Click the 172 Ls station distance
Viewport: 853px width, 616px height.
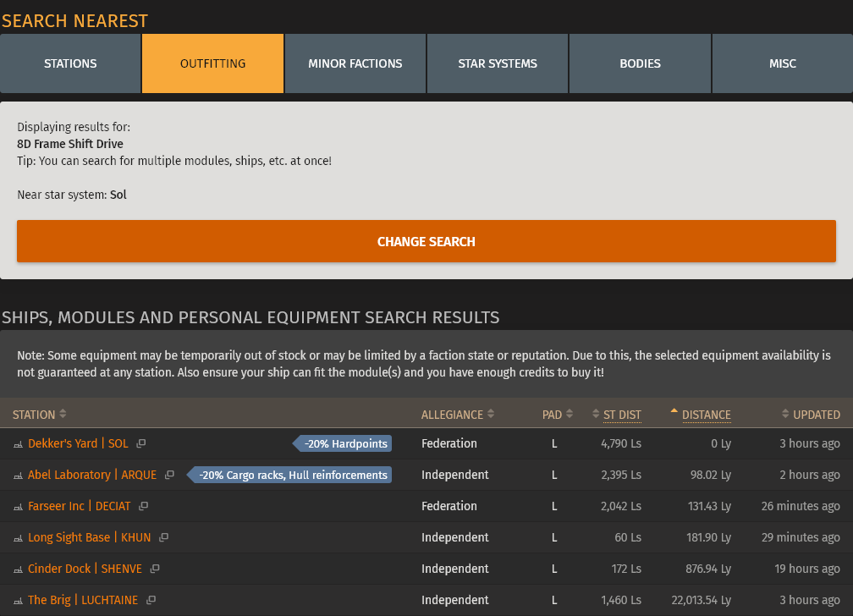coord(626,569)
